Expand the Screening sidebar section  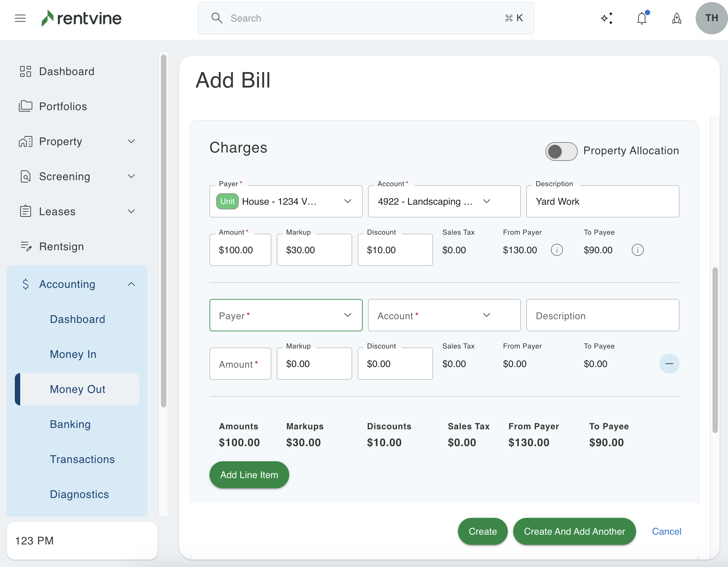(x=131, y=176)
